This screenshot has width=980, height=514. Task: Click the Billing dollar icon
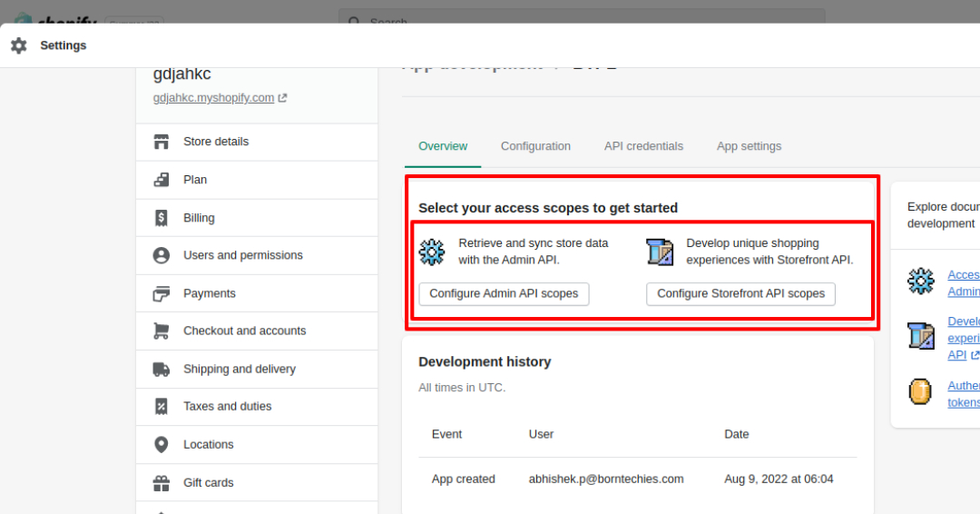pos(162,218)
